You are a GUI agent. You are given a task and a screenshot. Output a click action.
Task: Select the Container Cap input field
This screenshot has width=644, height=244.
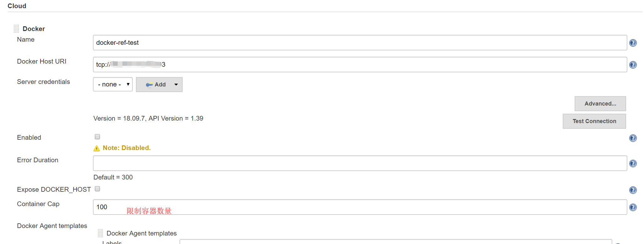tap(360, 207)
